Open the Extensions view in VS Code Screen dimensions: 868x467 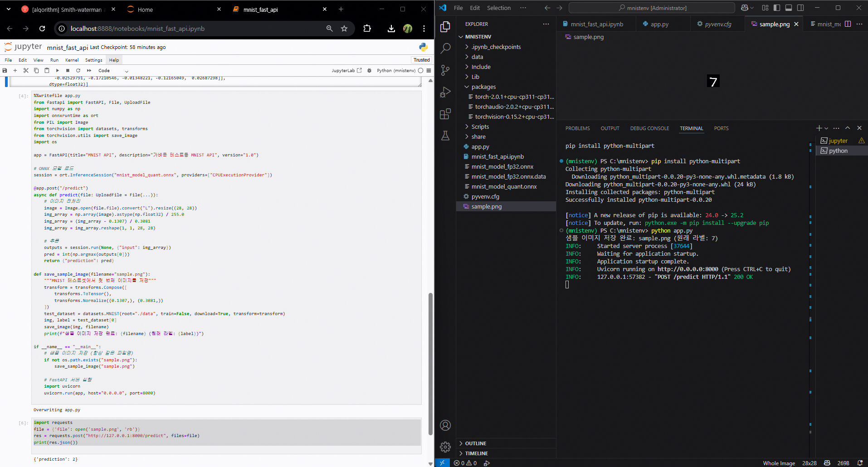[x=445, y=114]
